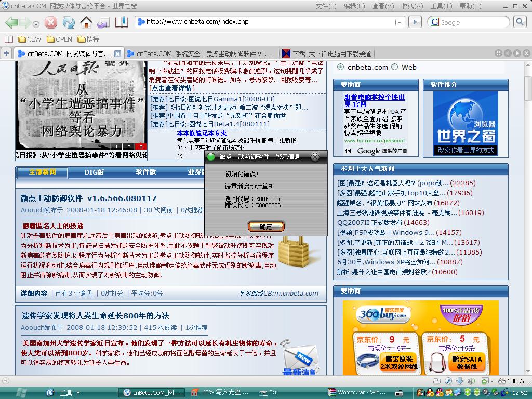The width and height of the screenshot is (532, 399).
Task: Close the 微点主动防御软件 warning dialog
Action: click(315, 157)
